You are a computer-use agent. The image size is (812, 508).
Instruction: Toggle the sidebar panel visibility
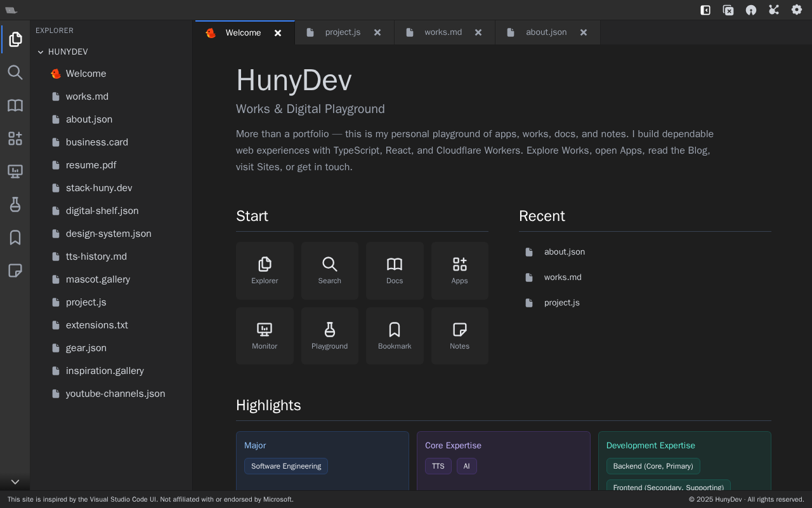705,10
